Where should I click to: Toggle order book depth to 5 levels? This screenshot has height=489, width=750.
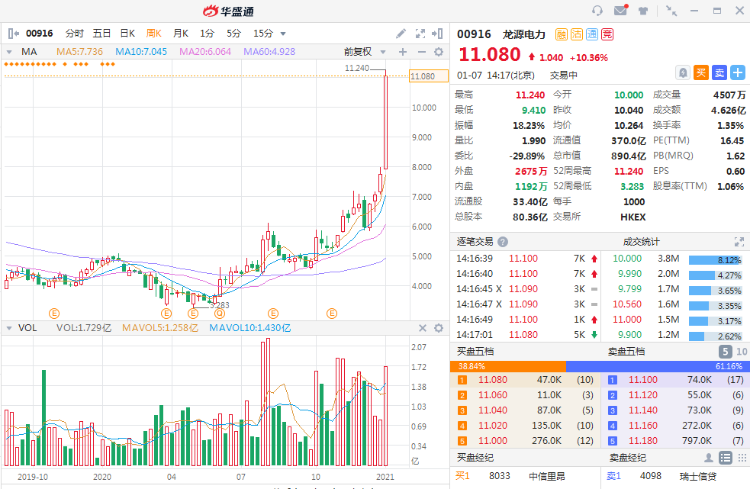pos(725,351)
